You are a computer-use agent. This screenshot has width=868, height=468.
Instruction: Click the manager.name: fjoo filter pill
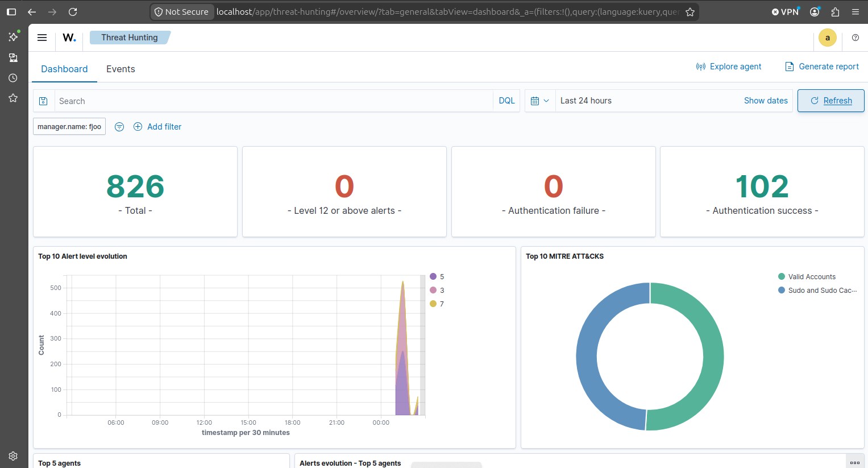69,127
